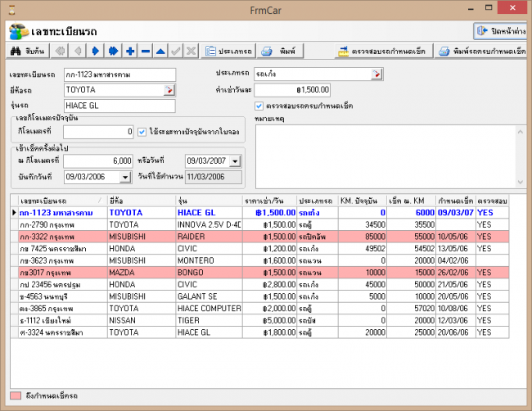Toggle ตรวจสอบรถครบกำหนดเช็ค checkbox
Image resolution: width=532 pixels, height=411 pixels.
[259, 106]
